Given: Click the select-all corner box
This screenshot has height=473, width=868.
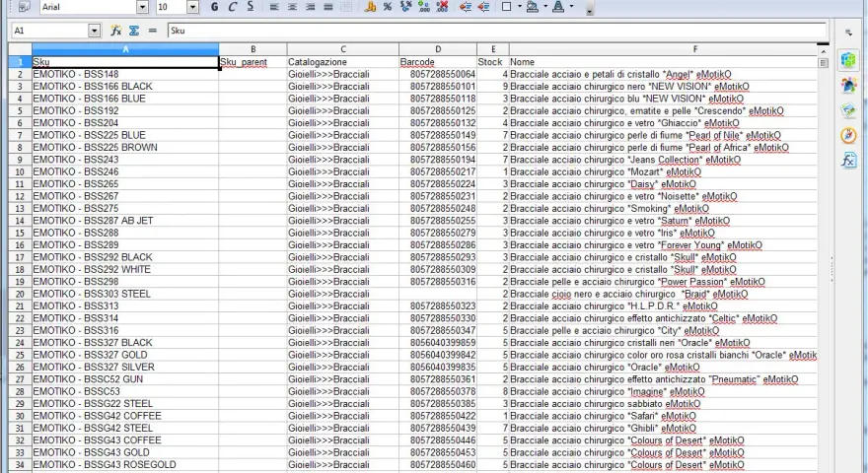Looking at the screenshot, I should tap(20, 49).
